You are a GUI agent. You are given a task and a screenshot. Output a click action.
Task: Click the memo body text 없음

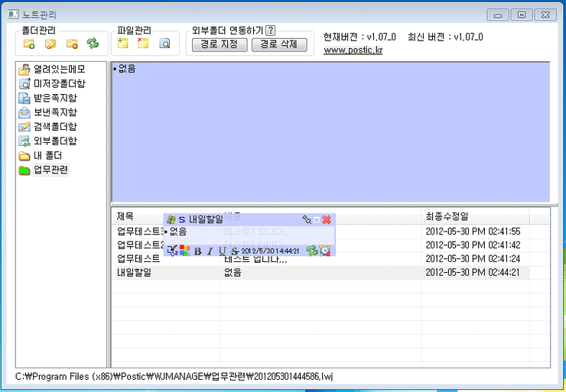point(178,232)
